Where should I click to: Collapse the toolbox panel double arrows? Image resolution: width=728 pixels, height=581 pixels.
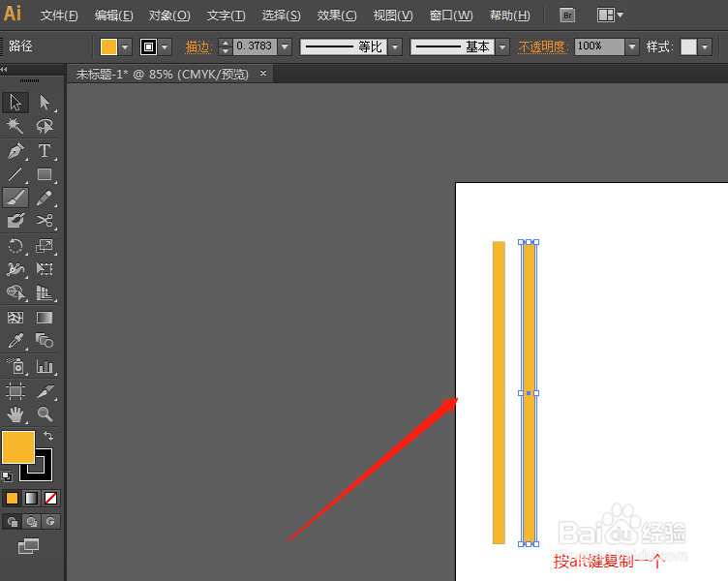pyautogui.click(x=4, y=69)
